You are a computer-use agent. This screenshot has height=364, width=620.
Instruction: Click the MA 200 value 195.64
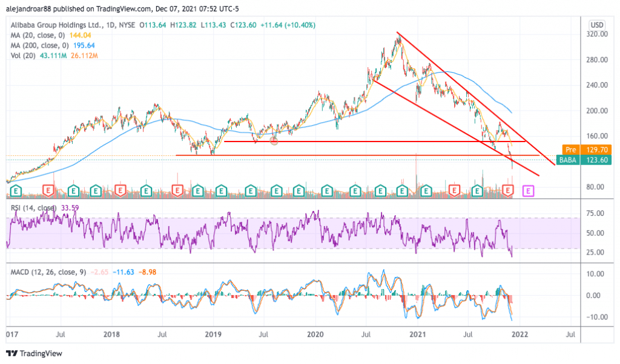[84, 45]
